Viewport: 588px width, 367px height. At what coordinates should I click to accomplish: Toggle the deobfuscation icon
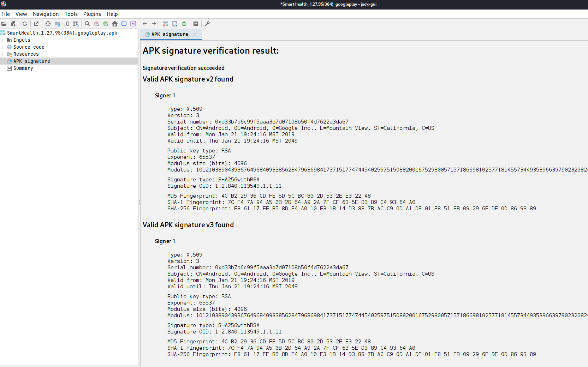coord(166,24)
